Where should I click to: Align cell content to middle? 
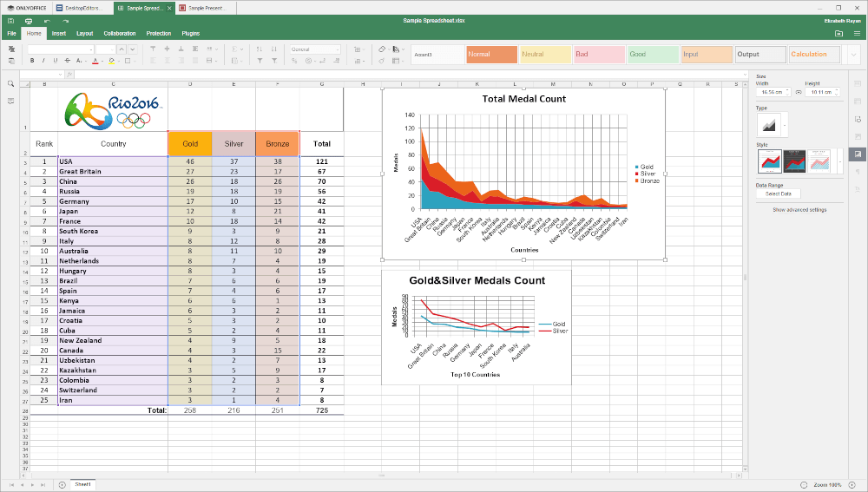pos(168,49)
